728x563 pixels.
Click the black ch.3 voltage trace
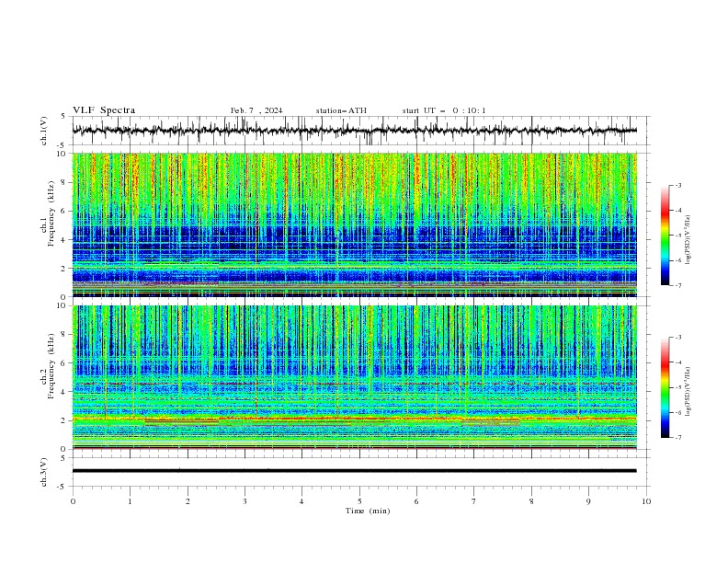354,471
